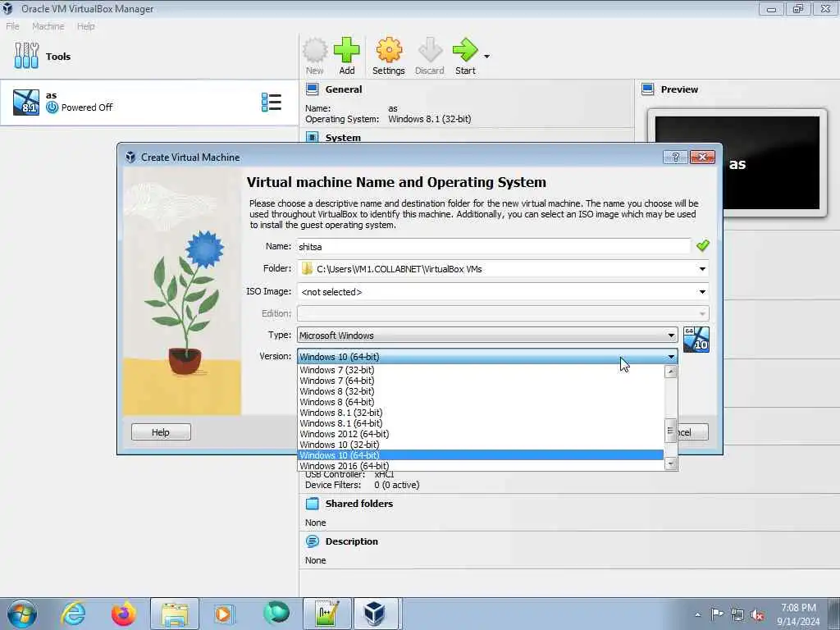Click the General section icon
Viewport: 840px width, 630px height.
(x=312, y=89)
